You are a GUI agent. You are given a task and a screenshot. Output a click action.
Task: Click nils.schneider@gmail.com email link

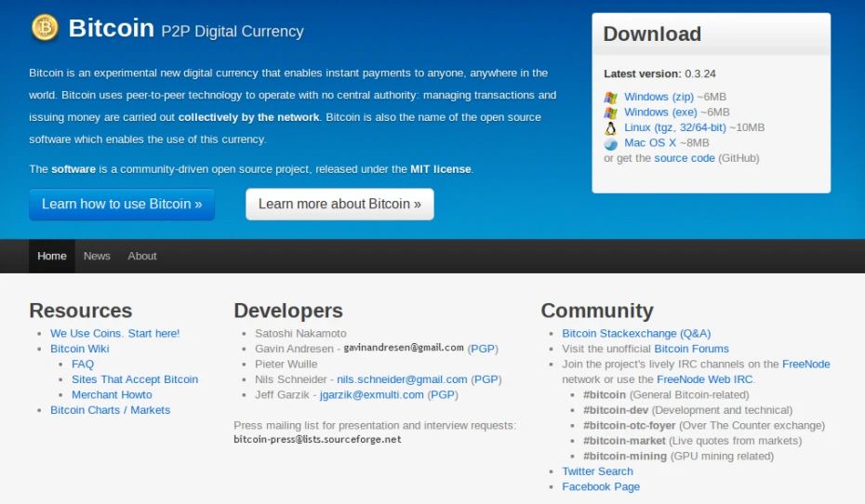pyautogui.click(x=402, y=379)
